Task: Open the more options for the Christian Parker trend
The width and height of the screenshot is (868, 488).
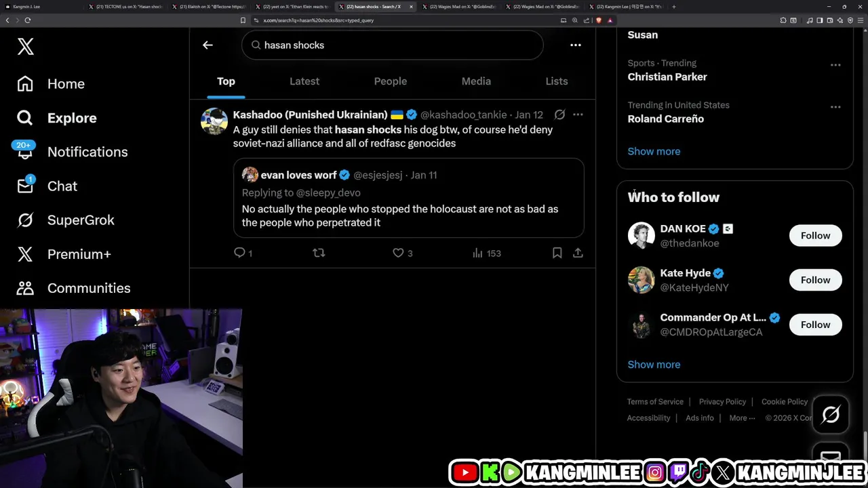Action: click(835, 65)
